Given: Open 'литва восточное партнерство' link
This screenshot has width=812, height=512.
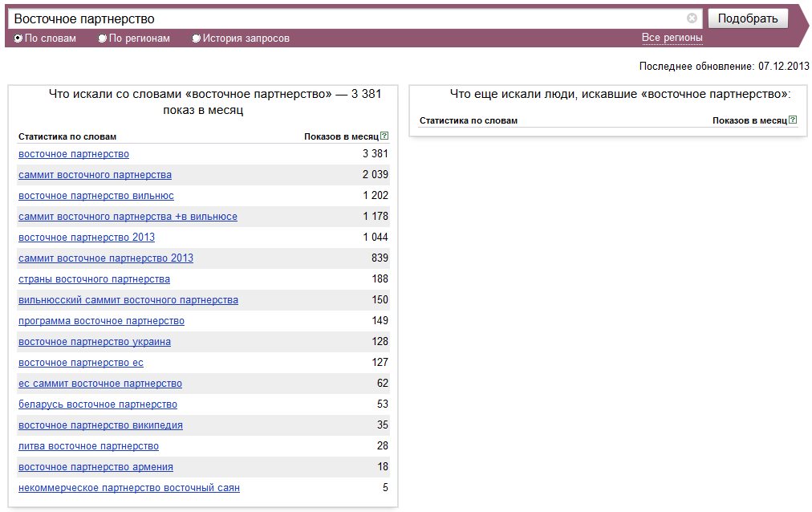Looking at the screenshot, I should [x=88, y=446].
